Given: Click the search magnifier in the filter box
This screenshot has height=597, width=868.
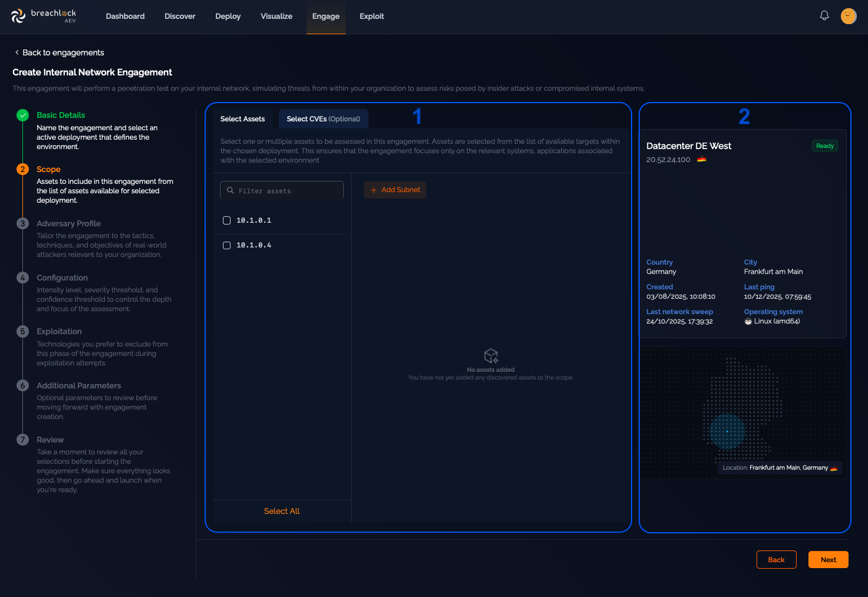Looking at the screenshot, I should (231, 190).
